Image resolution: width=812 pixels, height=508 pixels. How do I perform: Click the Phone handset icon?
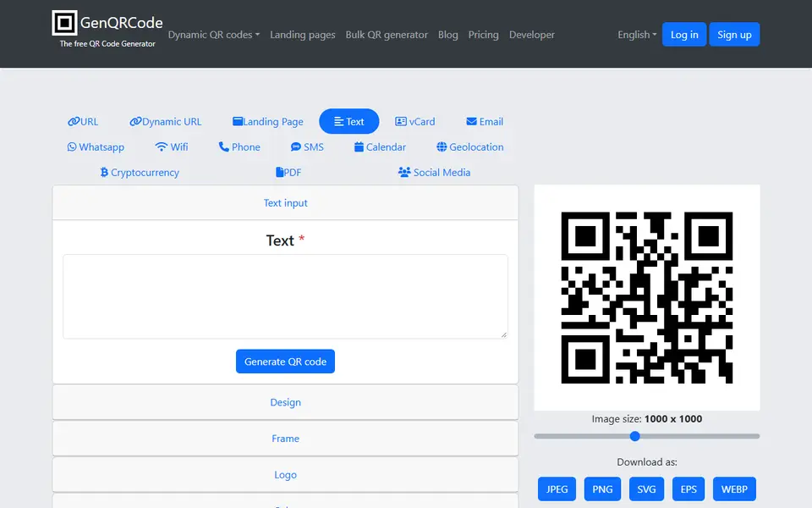click(223, 146)
